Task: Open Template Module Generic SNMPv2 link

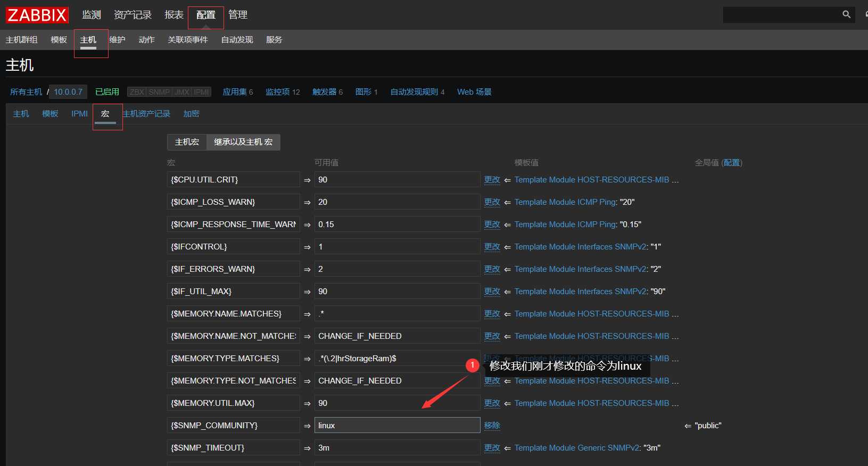Action: point(577,448)
